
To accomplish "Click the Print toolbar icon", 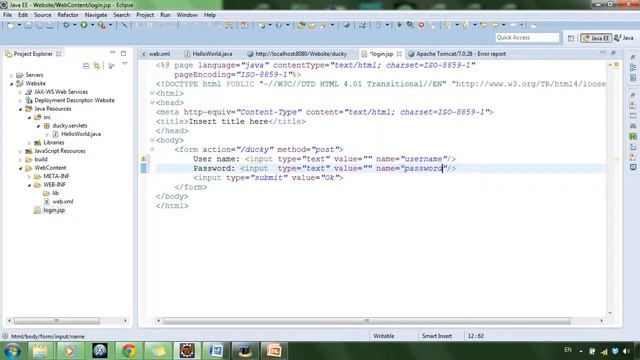I will click(x=50, y=25).
